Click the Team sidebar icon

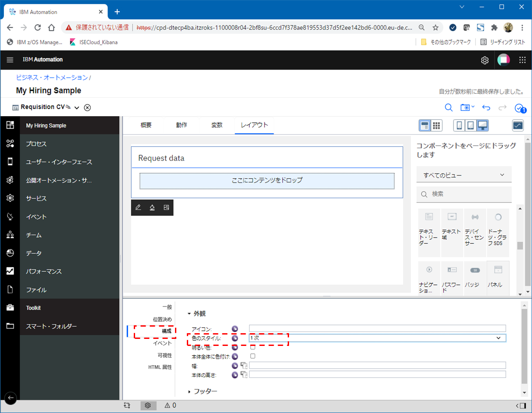click(x=10, y=235)
